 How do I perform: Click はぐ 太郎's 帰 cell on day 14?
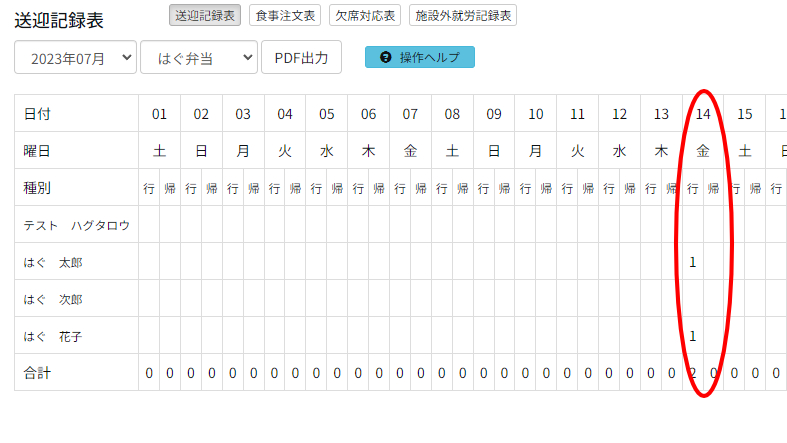[x=713, y=262]
